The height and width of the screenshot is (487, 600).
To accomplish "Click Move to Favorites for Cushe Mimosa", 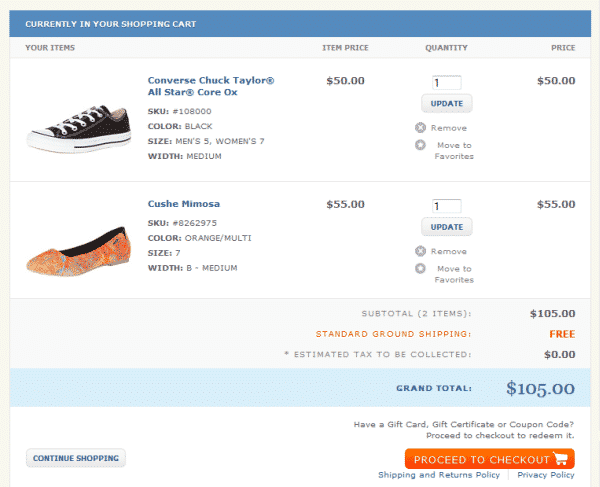I will pyautogui.click(x=454, y=274).
